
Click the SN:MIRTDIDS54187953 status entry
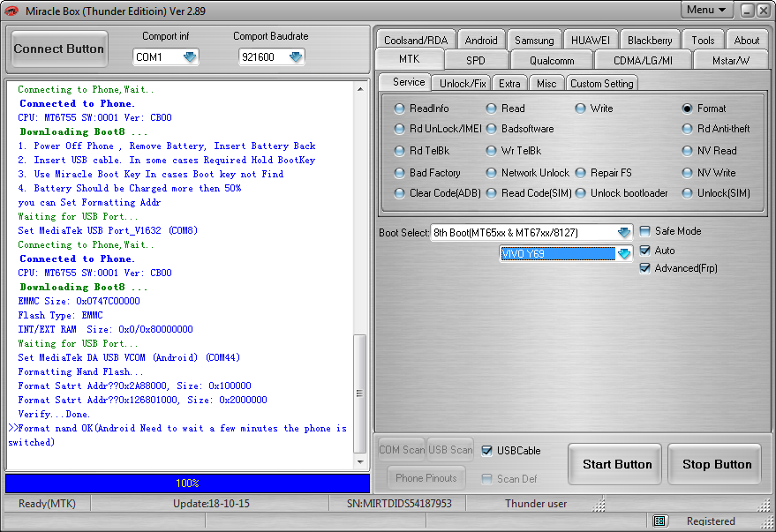click(x=399, y=503)
